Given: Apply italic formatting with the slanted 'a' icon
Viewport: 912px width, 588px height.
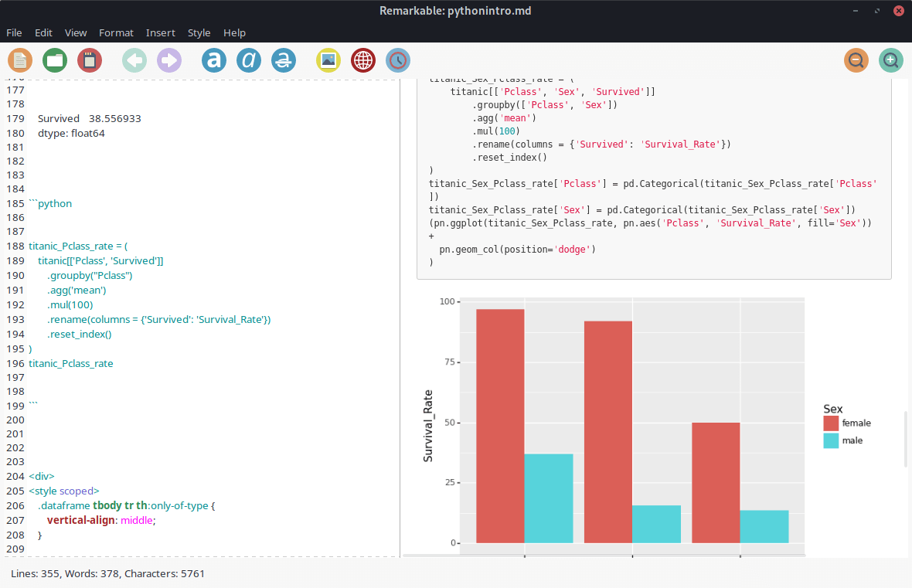Looking at the screenshot, I should click(x=249, y=60).
